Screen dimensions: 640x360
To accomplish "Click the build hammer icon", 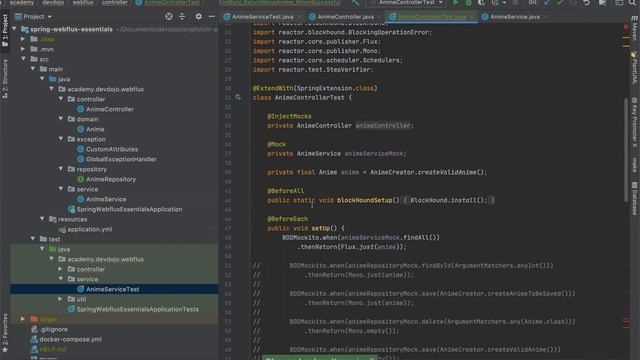I will click(356, 3).
